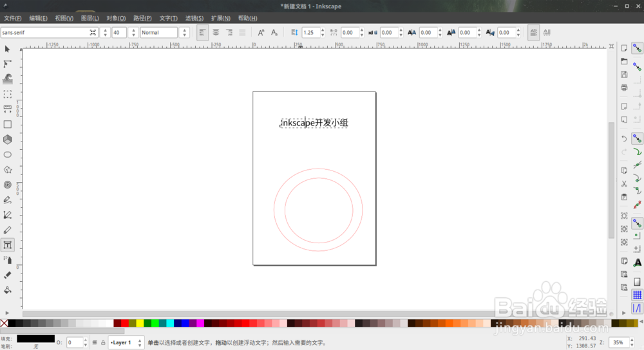Select the Selector arrow tool
This screenshot has height=350, width=644.
tap(7, 50)
